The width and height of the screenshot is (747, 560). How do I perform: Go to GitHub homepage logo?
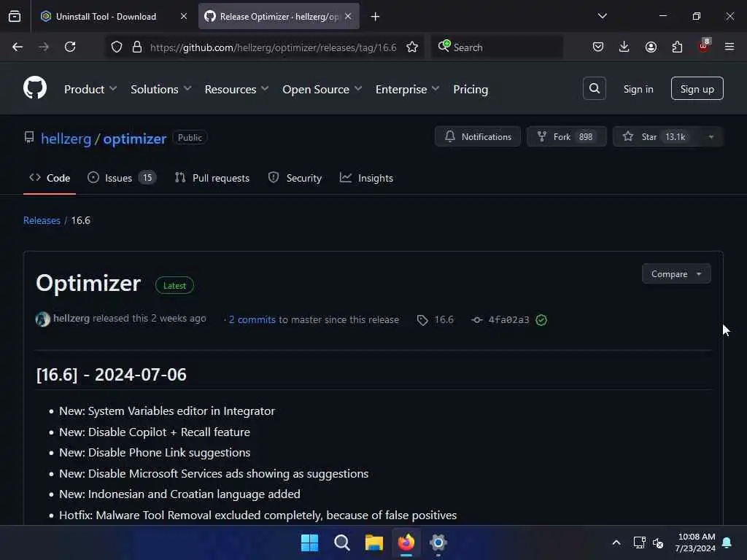(x=35, y=88)
